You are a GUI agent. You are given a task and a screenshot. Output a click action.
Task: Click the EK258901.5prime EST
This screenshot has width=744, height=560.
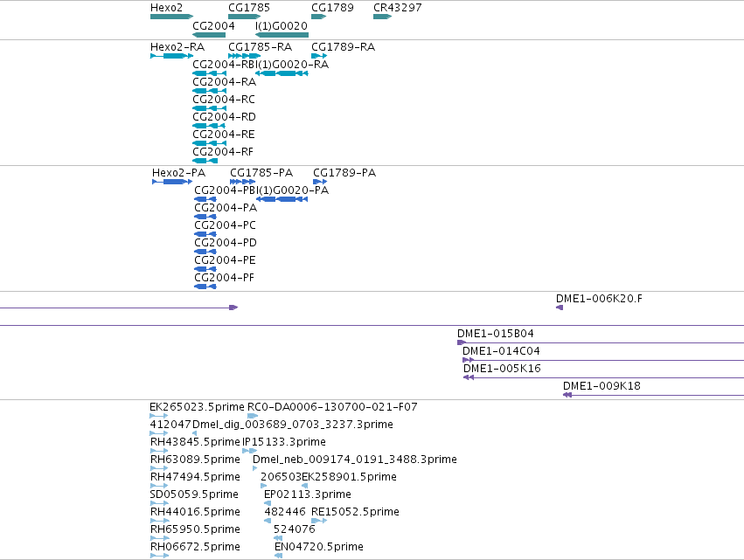304,486
